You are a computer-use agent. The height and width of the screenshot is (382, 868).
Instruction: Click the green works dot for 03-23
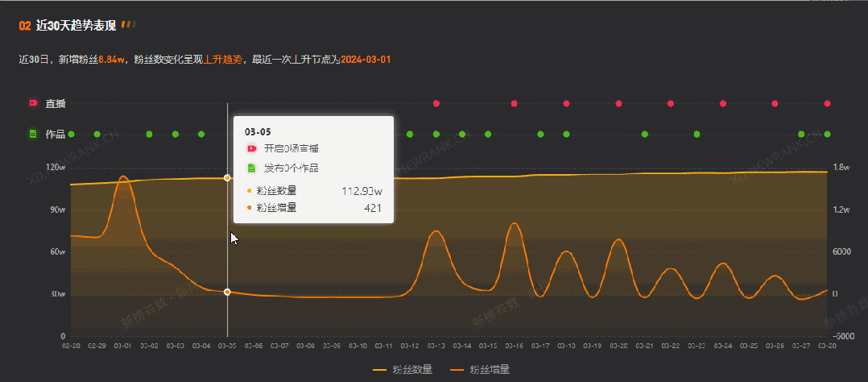coord(697,134)
